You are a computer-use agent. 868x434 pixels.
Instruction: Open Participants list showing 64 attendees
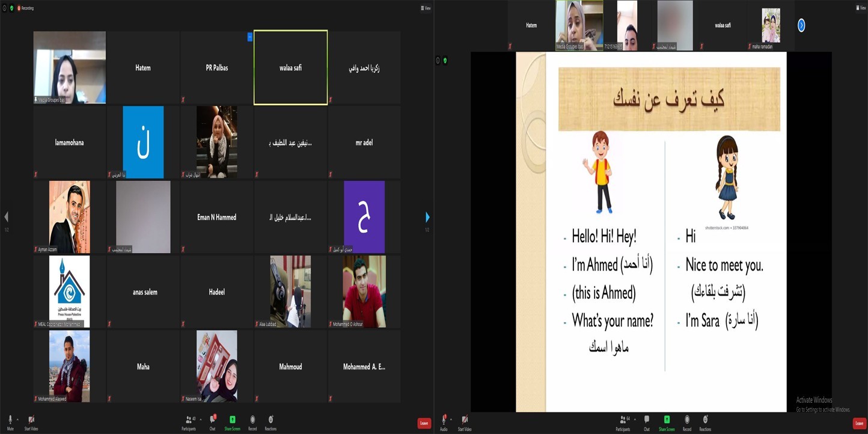coord(623,421)
